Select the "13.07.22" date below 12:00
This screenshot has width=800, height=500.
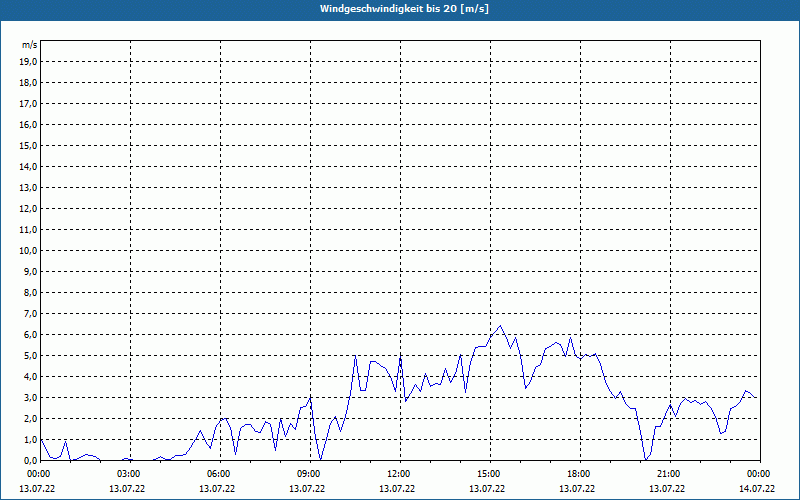(397, 489)
